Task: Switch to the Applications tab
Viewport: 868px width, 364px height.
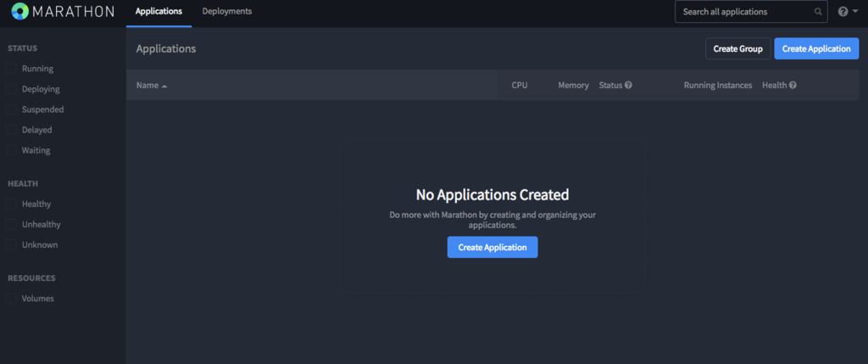Action: [x=159, y=12]
